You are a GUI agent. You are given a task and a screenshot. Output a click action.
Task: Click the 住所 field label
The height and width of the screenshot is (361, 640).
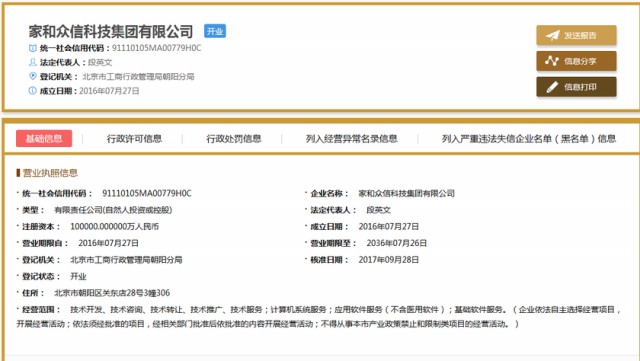coord(33,293)
